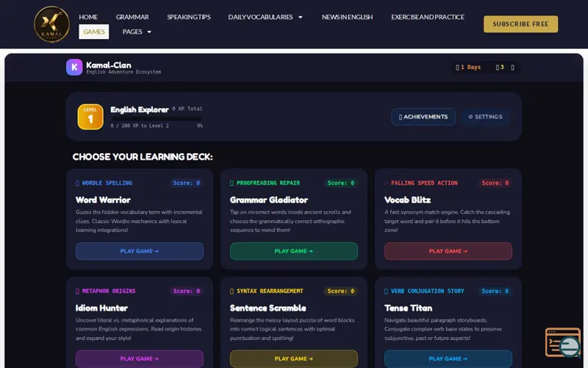588x368 pixels.
Task: Open the Daily Vocabularies menu
Action: 261,17
